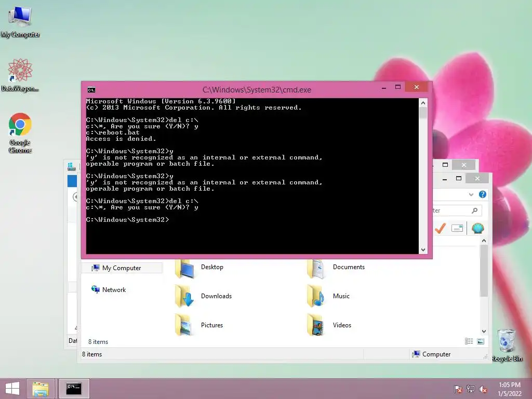Select the cmd.exe taskbar button
532x399 pixels.
tap(74, 389)
